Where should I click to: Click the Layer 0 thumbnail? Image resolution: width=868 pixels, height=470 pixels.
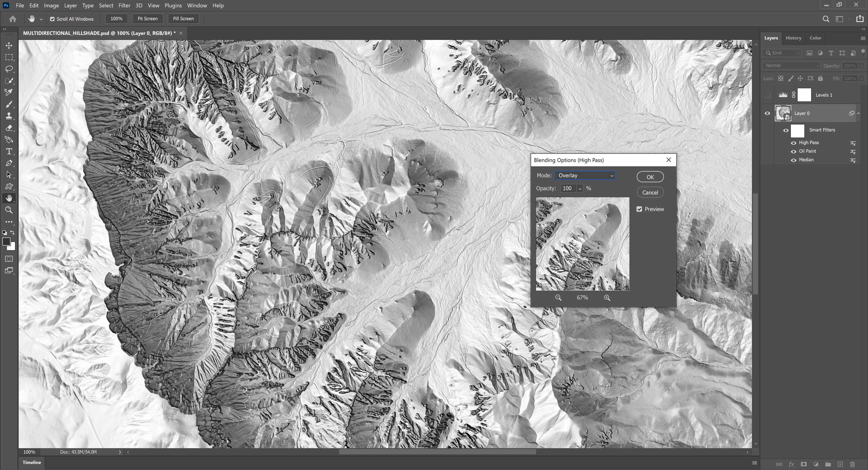click(x=783, y=113)
